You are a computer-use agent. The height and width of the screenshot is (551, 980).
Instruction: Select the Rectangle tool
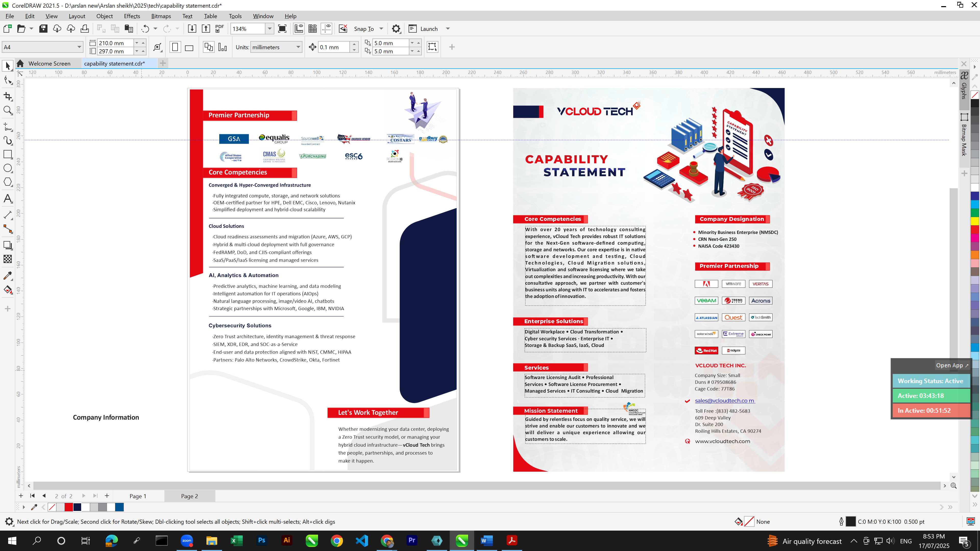pyautogui.click(x=8, y=154)
